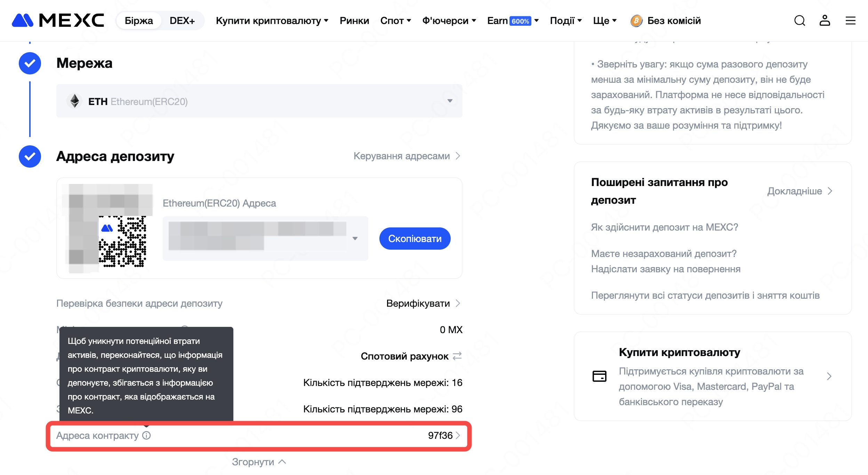
Task: Expand the deposit address dropdown arrow
Action: coord(355,238)
